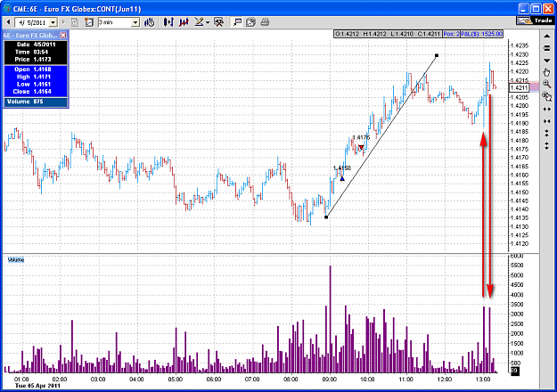The width and height of the screenshot is (557, 392).
Task: Minimize the chart window
Action: pyautogui.click(x=524, y=9)
